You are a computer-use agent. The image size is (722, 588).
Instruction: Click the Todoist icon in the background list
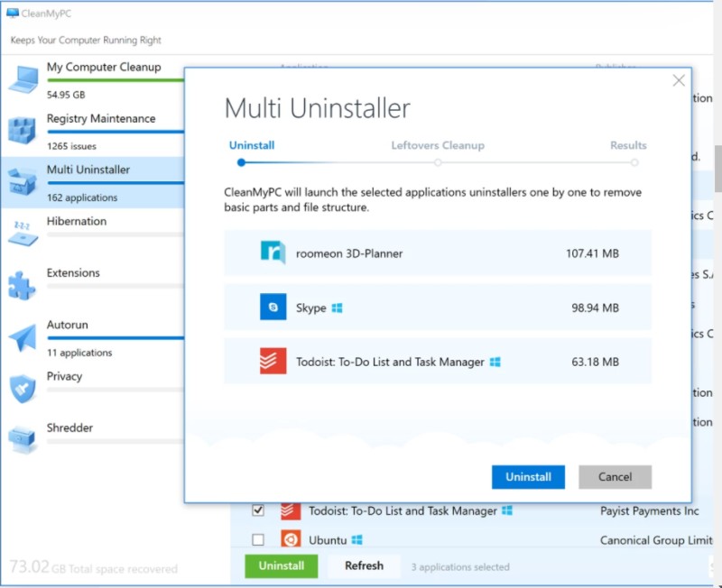click(291, 511)
